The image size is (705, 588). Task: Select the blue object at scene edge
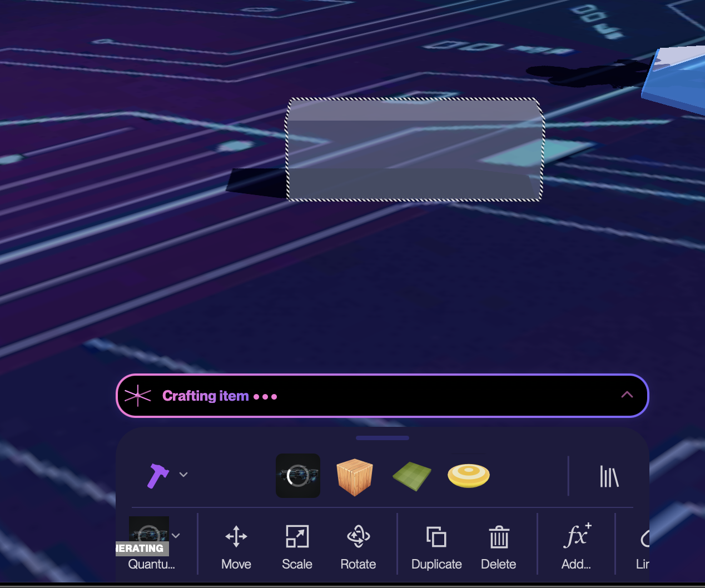pos(674,81)
